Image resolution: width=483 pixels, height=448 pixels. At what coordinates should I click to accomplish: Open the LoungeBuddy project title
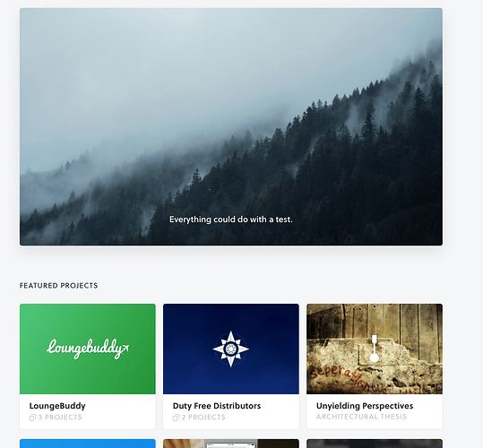coord(57,406)
